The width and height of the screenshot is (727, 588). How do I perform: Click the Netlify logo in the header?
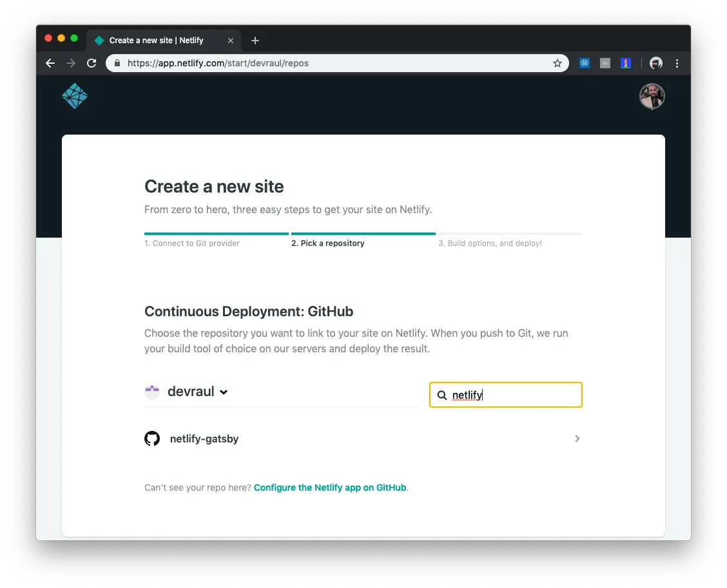pos(75,96)
